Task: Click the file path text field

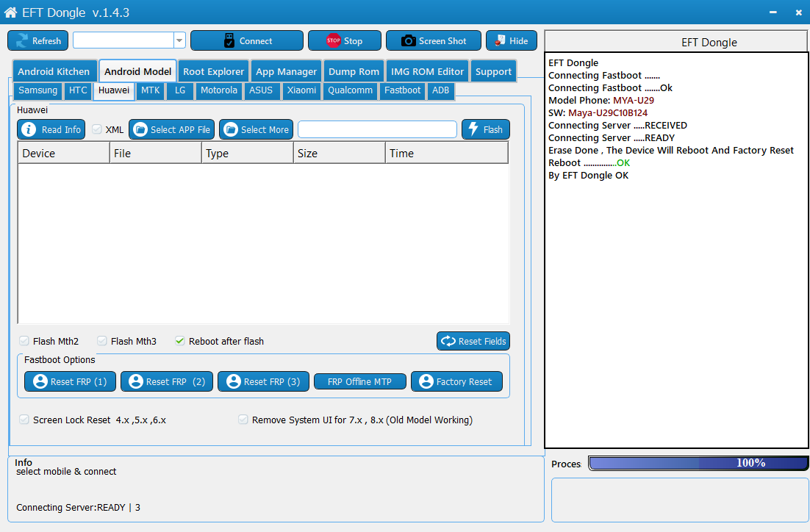Action: pos(377,129)
